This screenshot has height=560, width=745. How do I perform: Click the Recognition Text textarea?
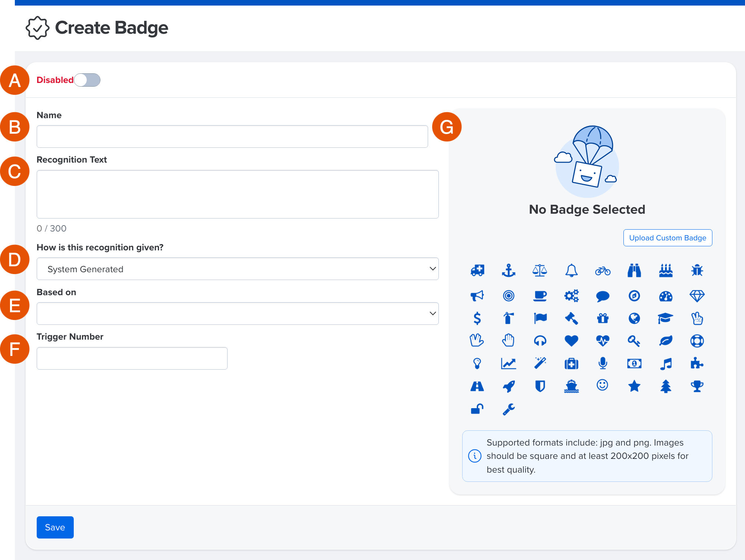point(237,194)
